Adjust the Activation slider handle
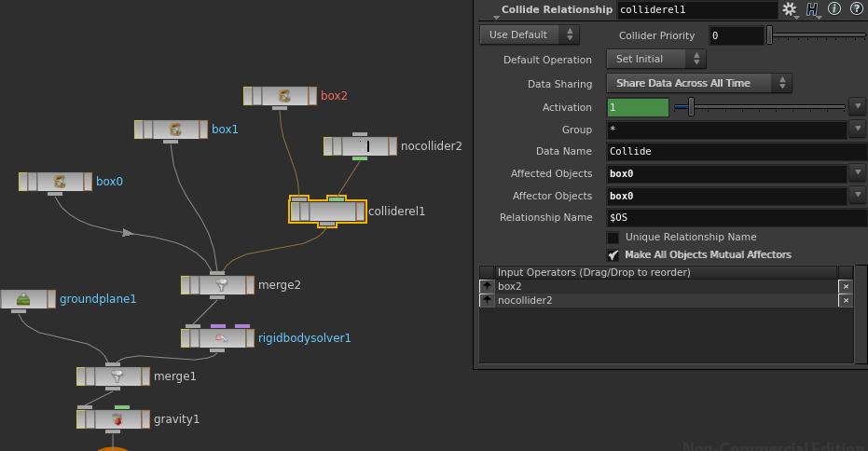 click(x=691, y=107)
